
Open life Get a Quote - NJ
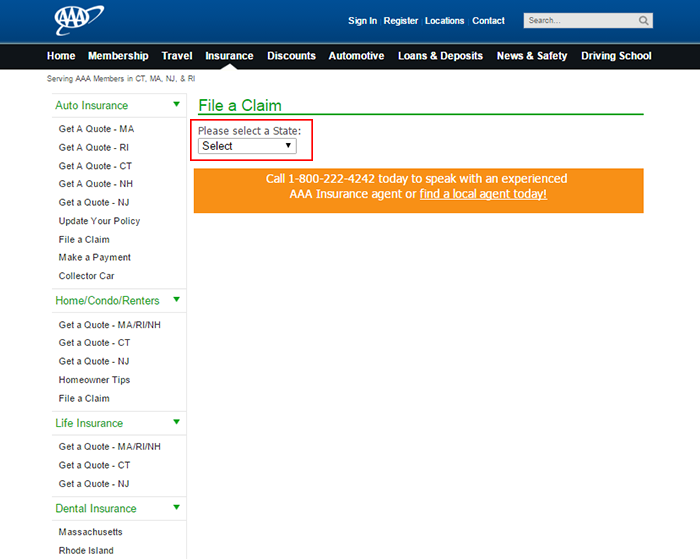click(x=94, y=484)
